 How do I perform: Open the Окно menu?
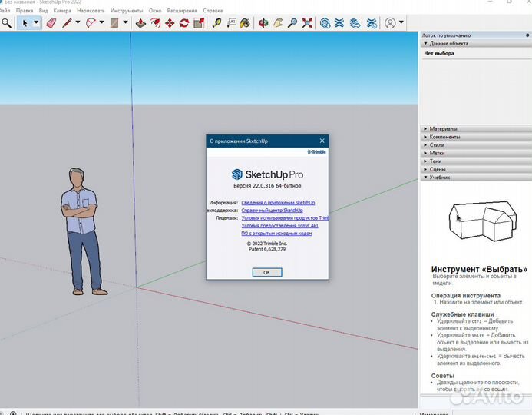click(x=155, y=11)
